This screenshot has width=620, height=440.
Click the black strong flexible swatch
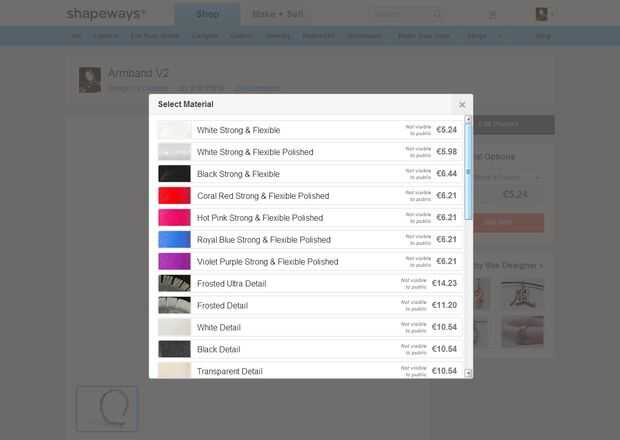174,174
